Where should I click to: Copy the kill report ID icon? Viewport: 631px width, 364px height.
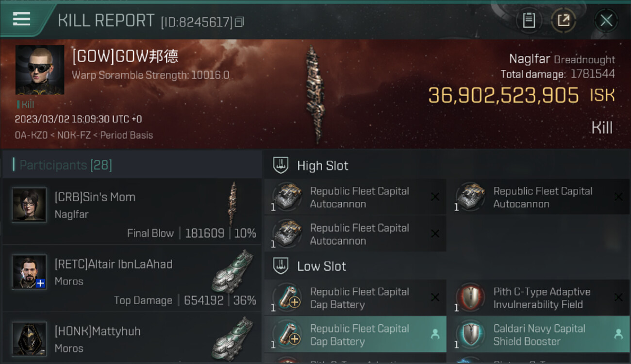239,21
